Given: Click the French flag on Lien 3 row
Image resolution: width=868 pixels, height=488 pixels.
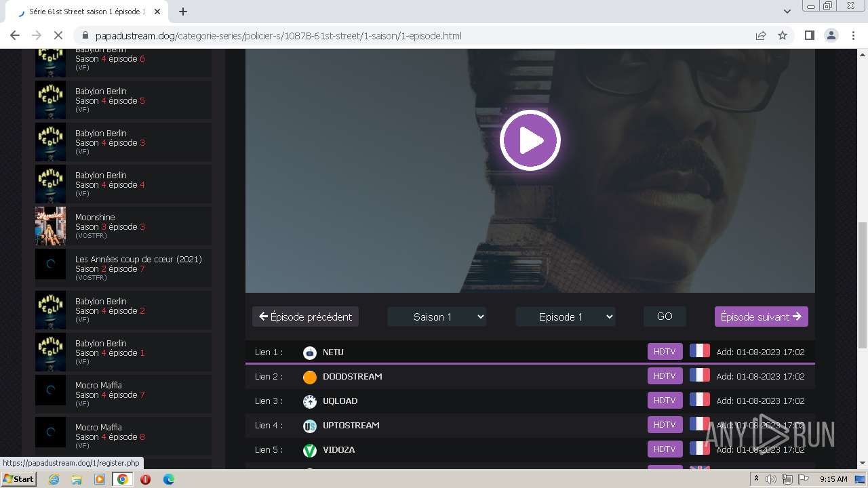Looking at the screenshot, I should point(700,400).
